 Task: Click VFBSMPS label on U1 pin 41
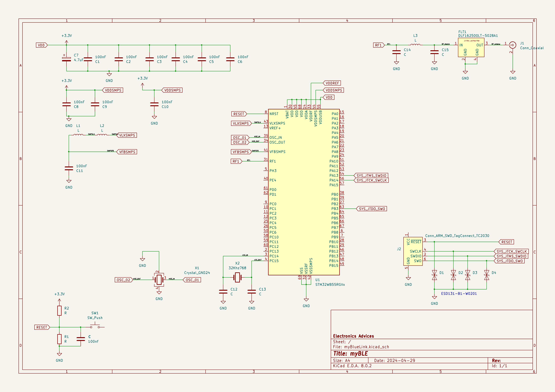coord(241,152)
